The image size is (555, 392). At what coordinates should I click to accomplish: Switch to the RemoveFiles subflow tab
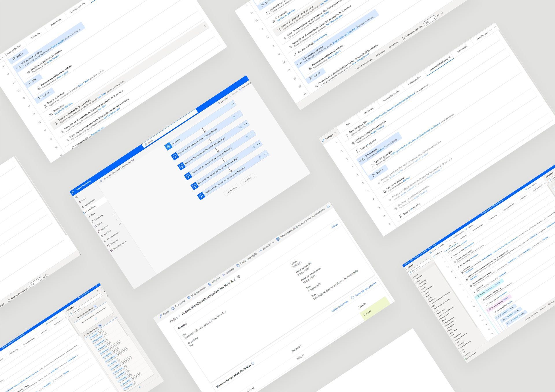pyautogui.click(x=56, y=23)
